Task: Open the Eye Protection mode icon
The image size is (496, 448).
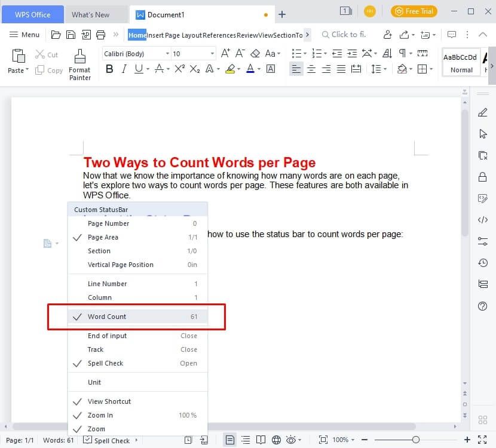Action: [x=291, y=440]
